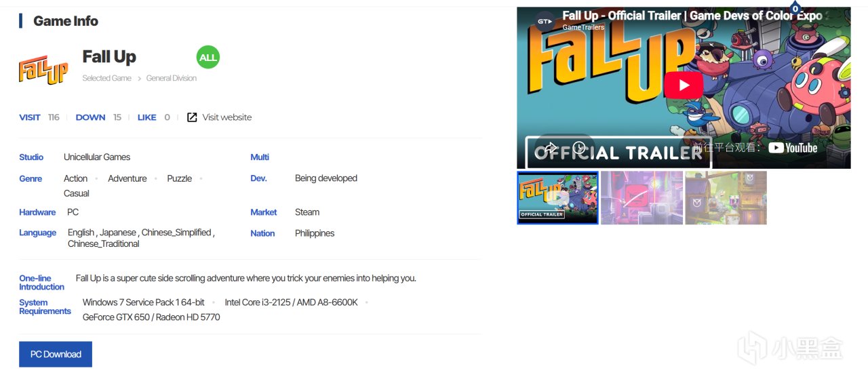This screenshot has width=868, height=375.
Task: Click the Genre field label
Action: click(31, 179)
